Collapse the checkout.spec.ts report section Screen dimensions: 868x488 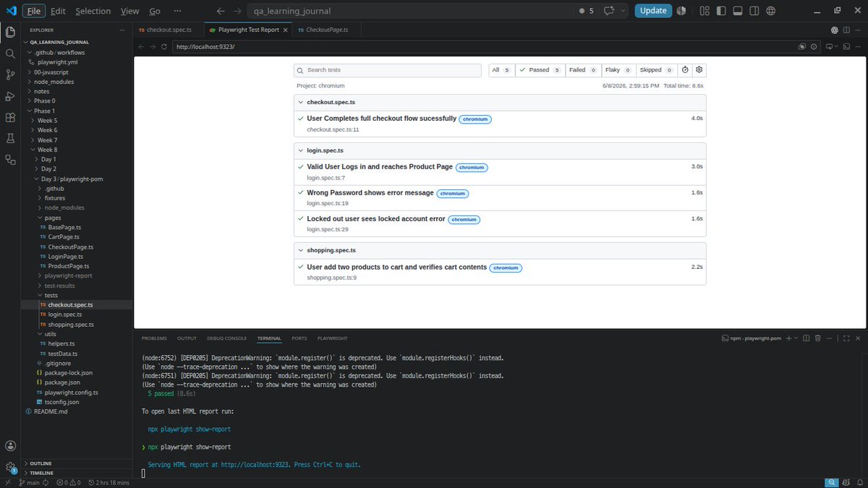(500, 102)
